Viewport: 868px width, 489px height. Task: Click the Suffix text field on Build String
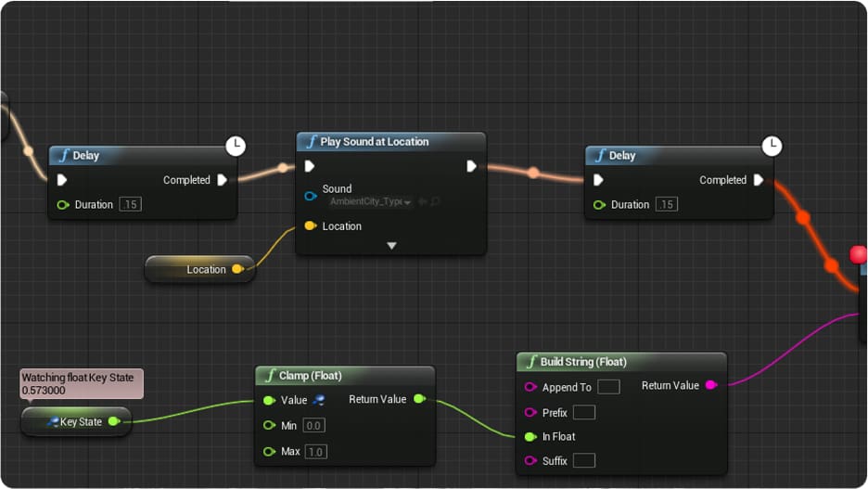[584, 460]
